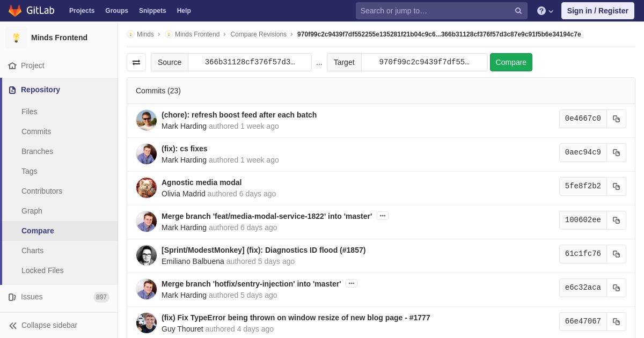Click Minds Frontend project avatar in sidebar
The width and height of the screenshot is (644, 338).
(x=16, y=38)
